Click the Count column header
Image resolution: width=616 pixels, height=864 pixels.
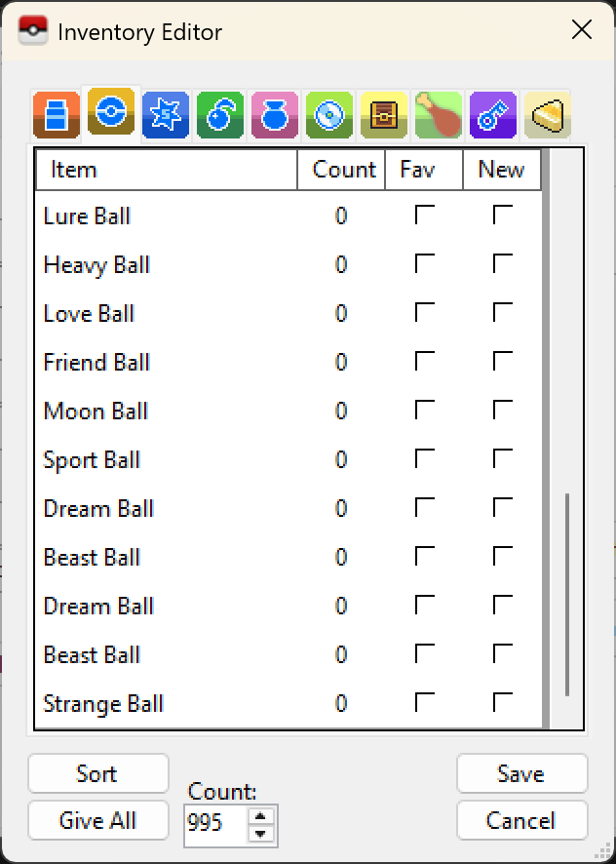coord(343,170)
